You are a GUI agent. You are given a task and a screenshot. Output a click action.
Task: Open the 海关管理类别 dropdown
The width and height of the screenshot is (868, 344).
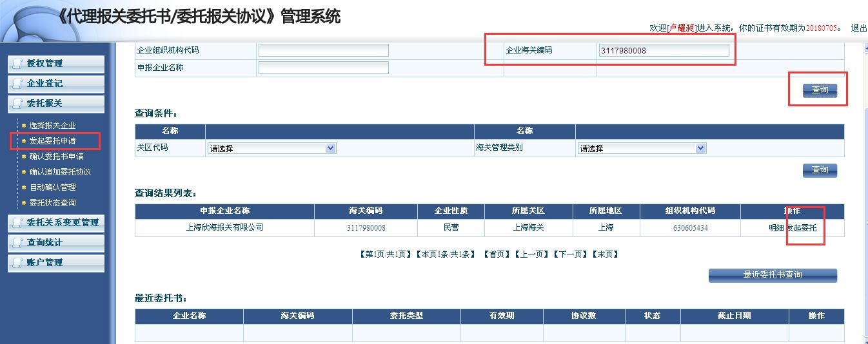pos(642,148)
